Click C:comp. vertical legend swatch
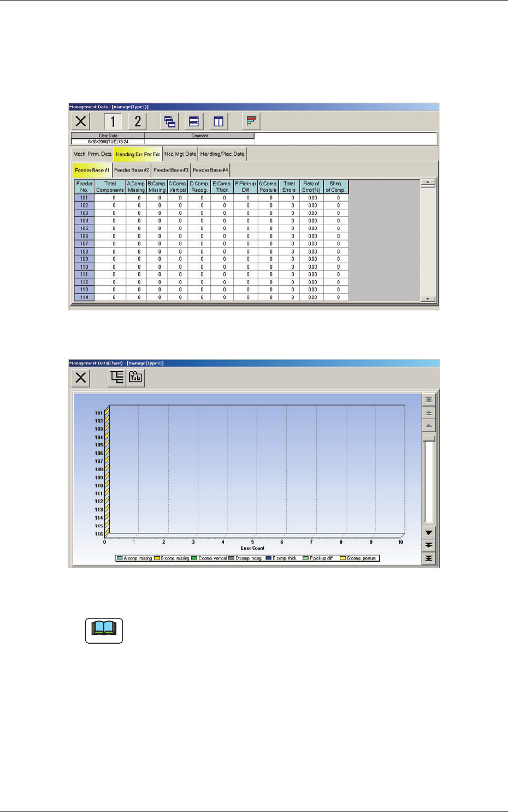Screen dimensions: 508x812 coord(194,558)
